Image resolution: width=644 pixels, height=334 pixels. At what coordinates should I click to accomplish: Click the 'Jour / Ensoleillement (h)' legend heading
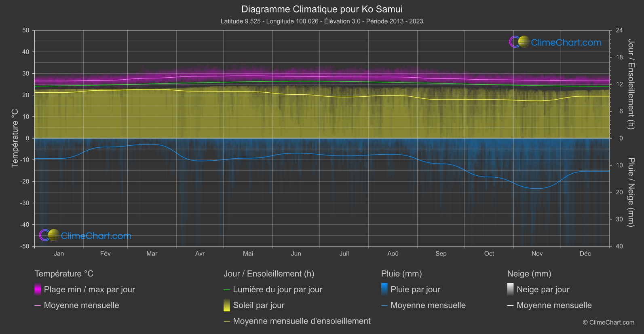[x=269, y=274]
